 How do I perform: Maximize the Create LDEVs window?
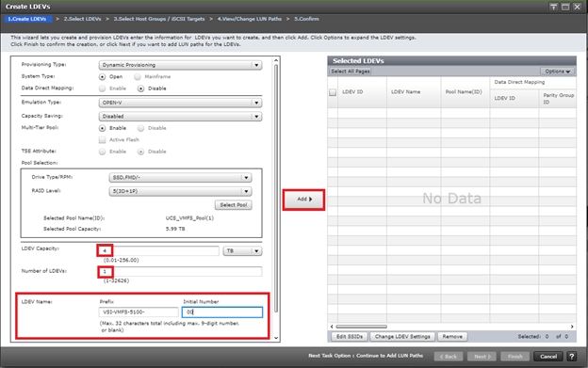(x=565, y=7)
